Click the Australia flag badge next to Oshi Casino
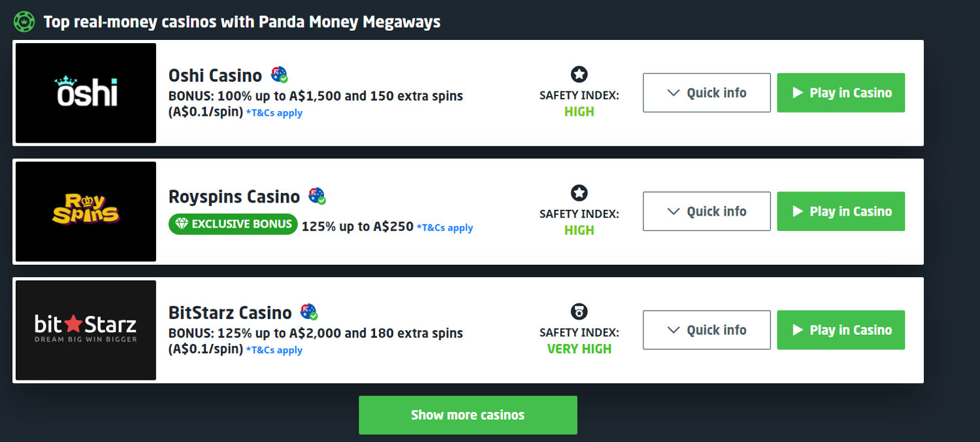Viewport: 980px width, 442px height. 279,75
